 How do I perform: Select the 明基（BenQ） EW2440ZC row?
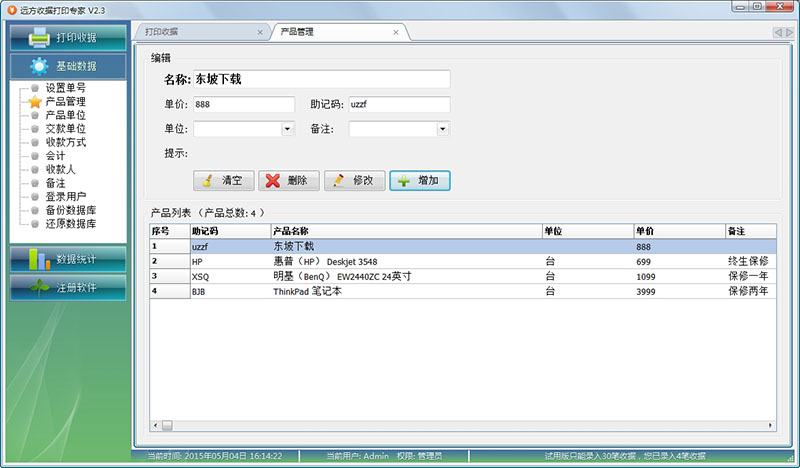click(463, 277)
